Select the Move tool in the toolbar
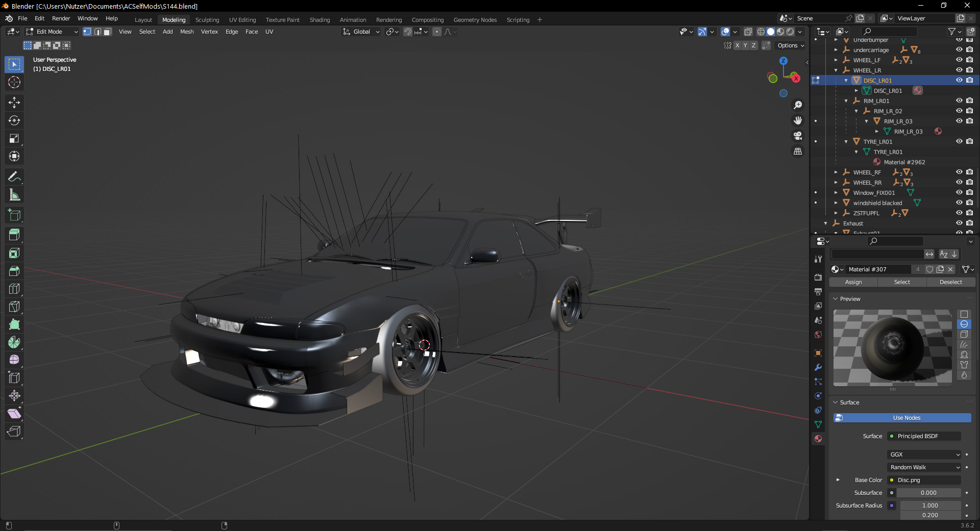This screenshot has height=531, width=980. coord(14,103)
